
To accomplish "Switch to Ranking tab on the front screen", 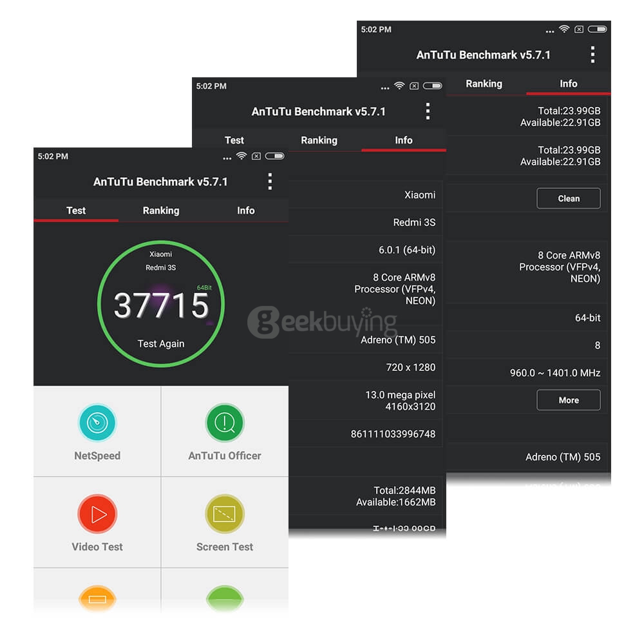I will (x=161, y=211).
